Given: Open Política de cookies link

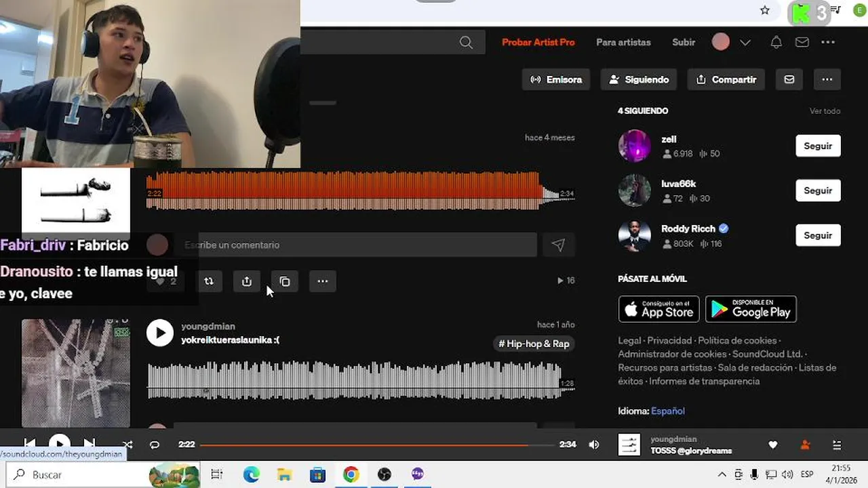Looking at the screenshot, I should 737,340.
